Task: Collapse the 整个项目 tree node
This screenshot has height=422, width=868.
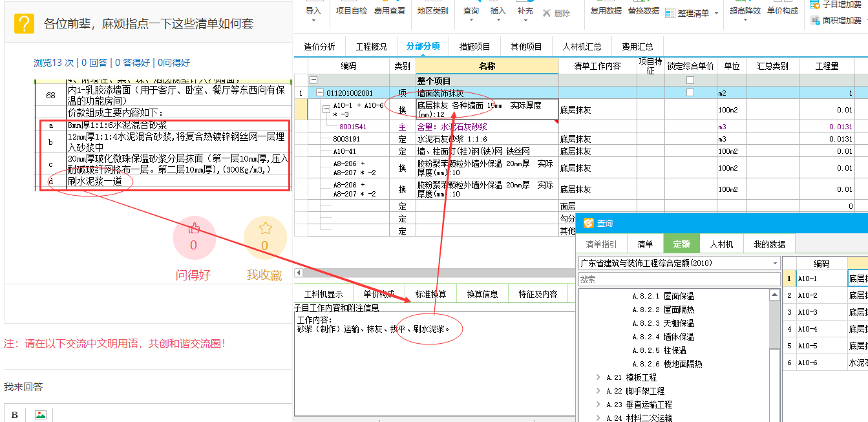Action: pos(313,81)
